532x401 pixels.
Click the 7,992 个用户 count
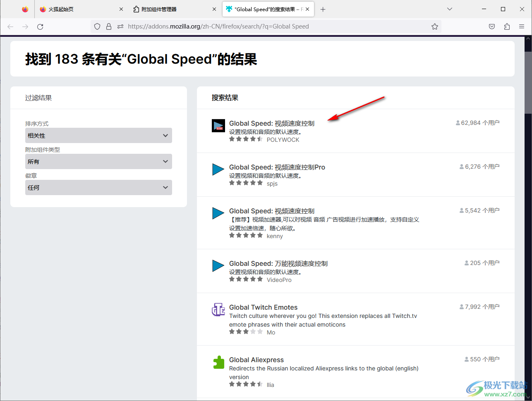479,307
